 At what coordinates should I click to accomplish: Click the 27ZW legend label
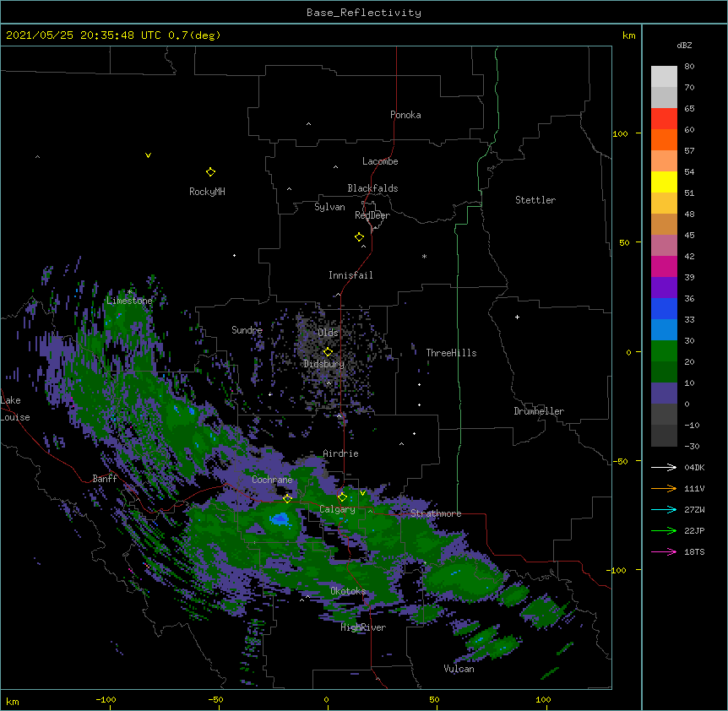pyautogui.click(x=694, y=509)
